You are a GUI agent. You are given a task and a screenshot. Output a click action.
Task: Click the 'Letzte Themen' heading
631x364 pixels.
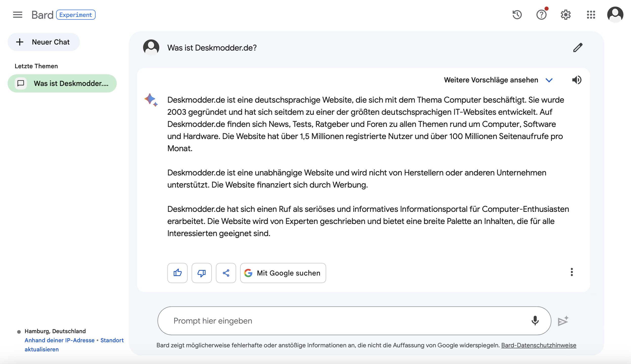36,66
